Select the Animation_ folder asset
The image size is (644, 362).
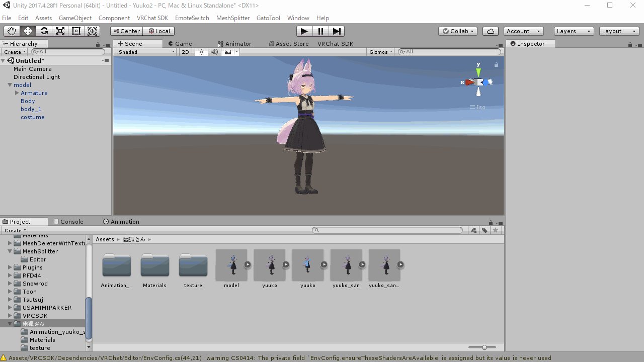tap(117, 265)
